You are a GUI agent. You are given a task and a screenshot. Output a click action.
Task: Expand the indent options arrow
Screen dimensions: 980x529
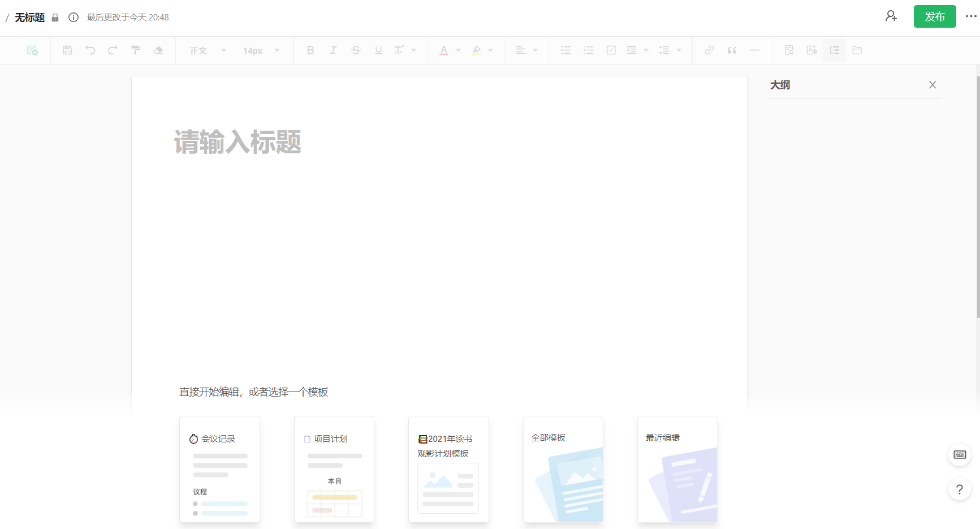(646, 50)
